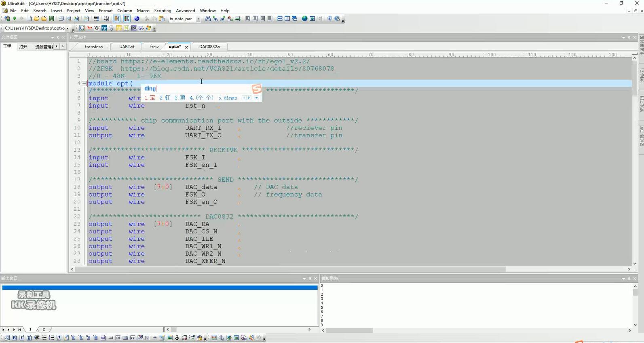644x343 pixels.
Task: Click the HTML Bold icon in bottom toolbar
Action: point(15,338)
